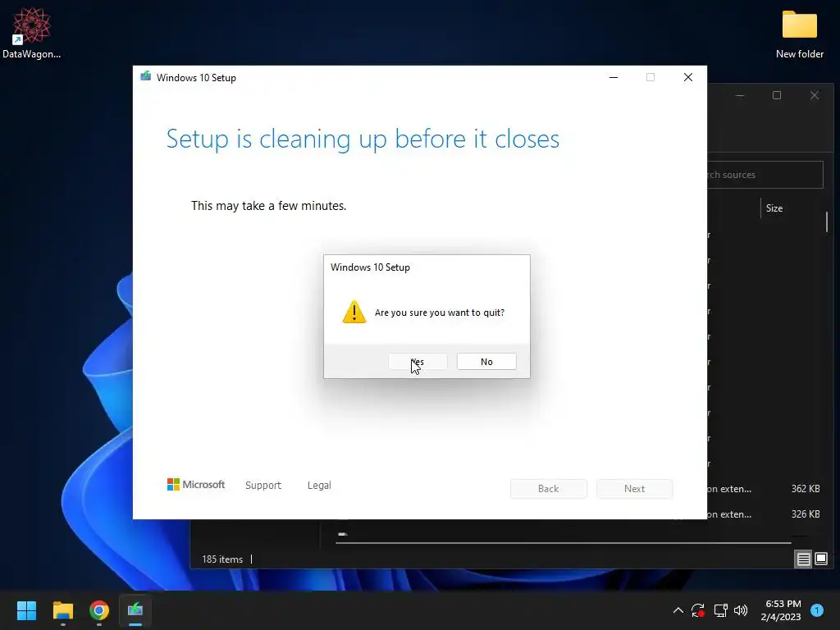This screenshot has width=840, height=630.
Task: Open the Support link
Action: click(x=263, y=485)
